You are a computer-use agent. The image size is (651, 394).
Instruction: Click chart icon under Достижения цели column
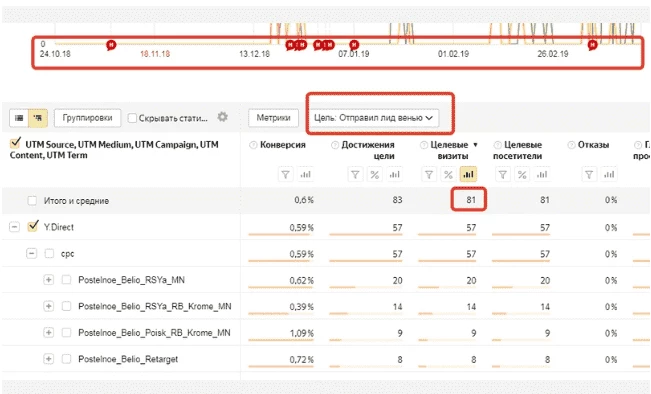pyautogui.click(x=394, y=174)
